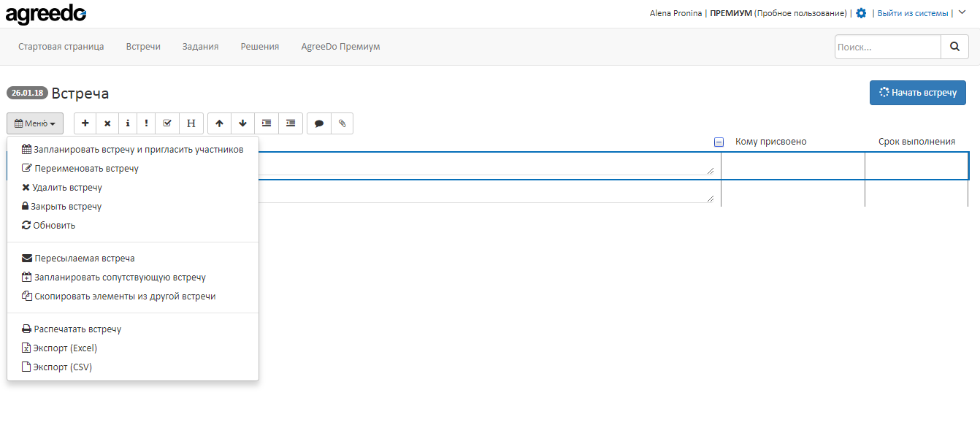The image size is (980, 436).
Task: Click the Alena Pronina user name
Action: tap(675, 13)
